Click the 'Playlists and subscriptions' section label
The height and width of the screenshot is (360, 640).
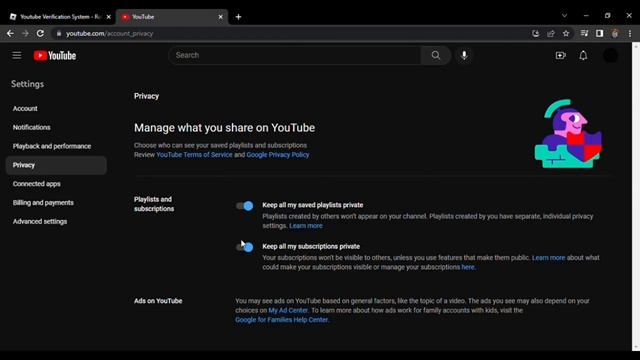point(154,204)
